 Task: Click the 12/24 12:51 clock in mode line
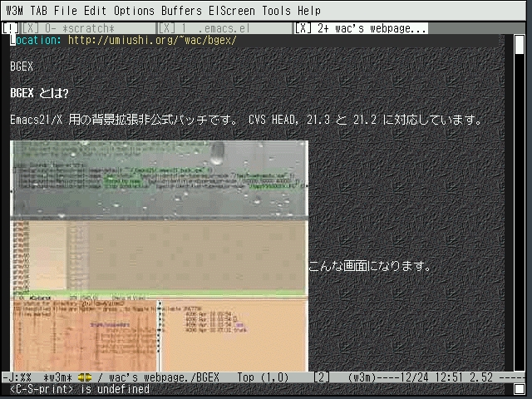pos(431,377)
